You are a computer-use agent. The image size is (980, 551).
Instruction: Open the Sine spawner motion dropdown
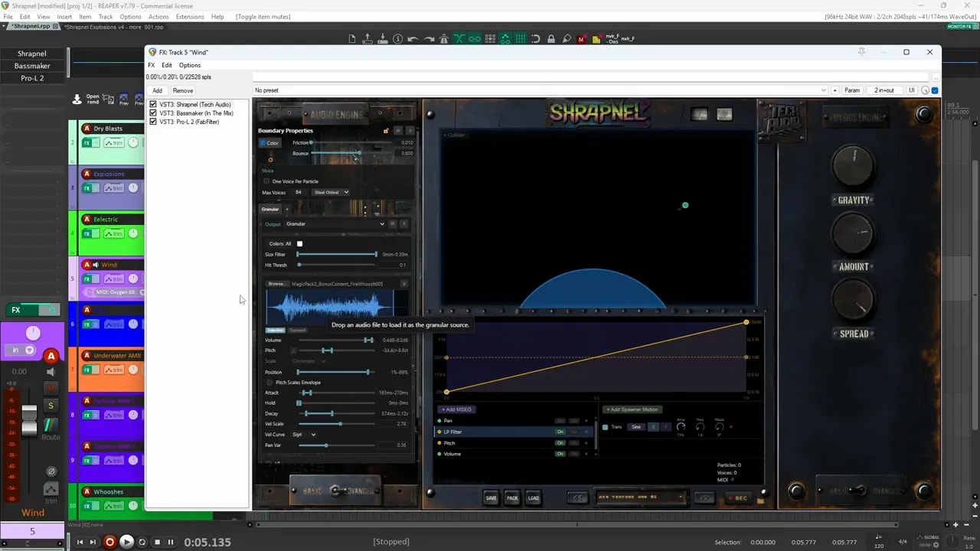pos(635,427)
